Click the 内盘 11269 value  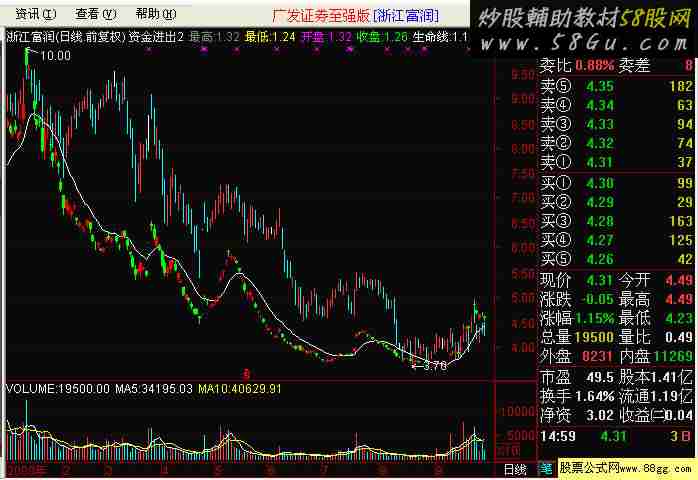[x=673, y=357]
